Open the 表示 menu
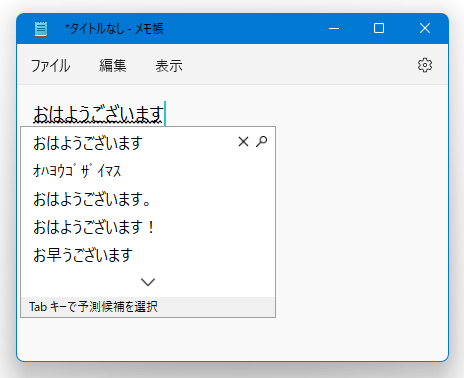The image size is (464, 378). (169, 66)
